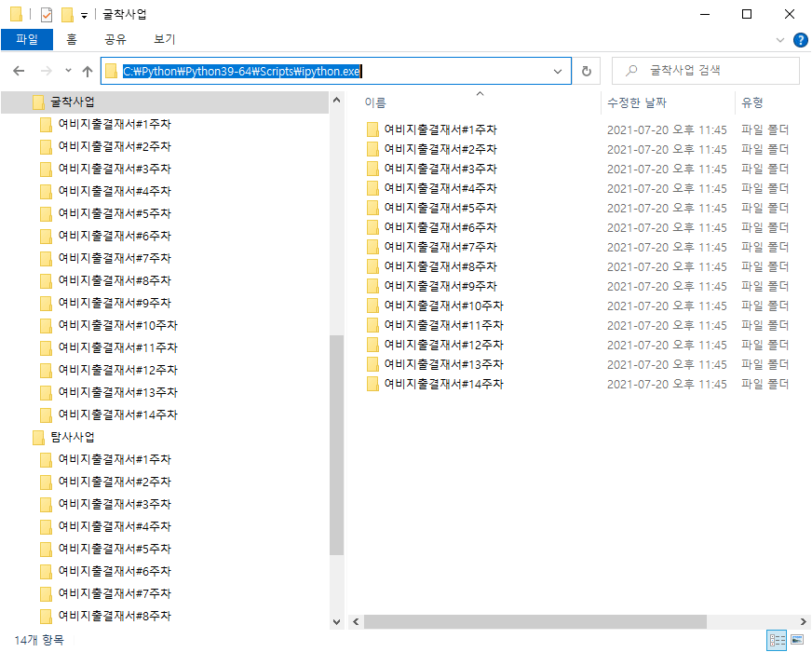812x652 pixels.
Task: Select 여비지출결재서#10주차 in navigation tree
Action: 117,325
